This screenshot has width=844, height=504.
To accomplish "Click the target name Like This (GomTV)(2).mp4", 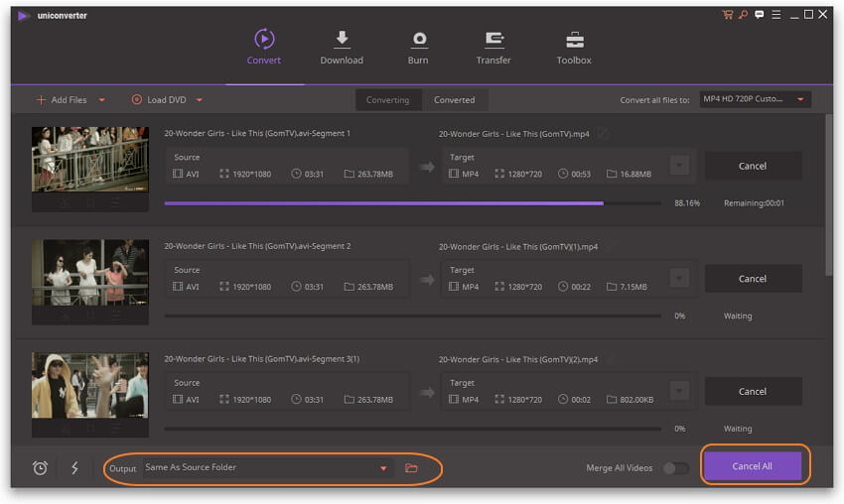I will click(x=517, y=359).
